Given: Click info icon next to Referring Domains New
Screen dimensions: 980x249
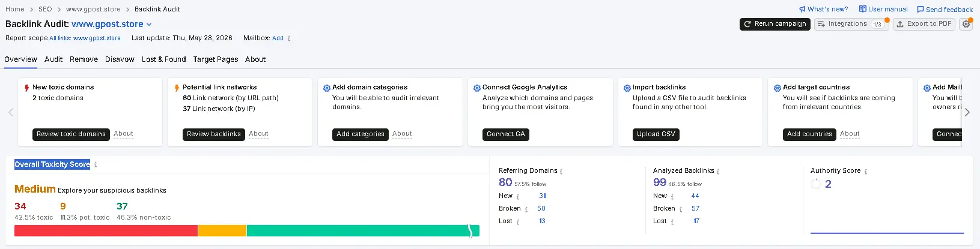Looking at the screenshot, I should pos(518,197).
